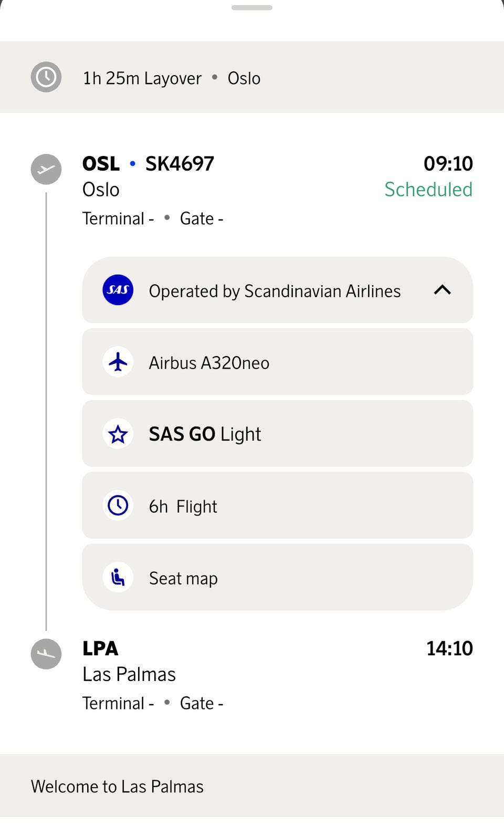Tap the 1h 25m Layover Oslo banner
Viewport: 504px width, 837px height.
(x=252, y=77)
